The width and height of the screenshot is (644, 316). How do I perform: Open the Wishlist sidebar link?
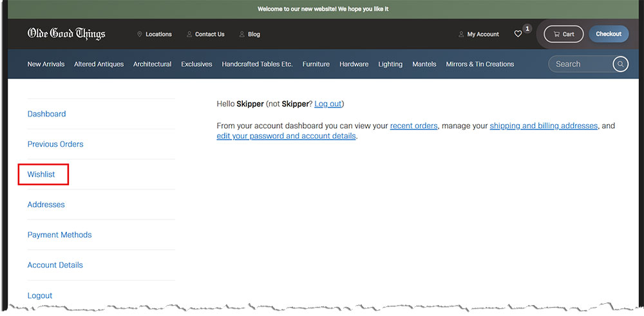[x=41, y=174]
